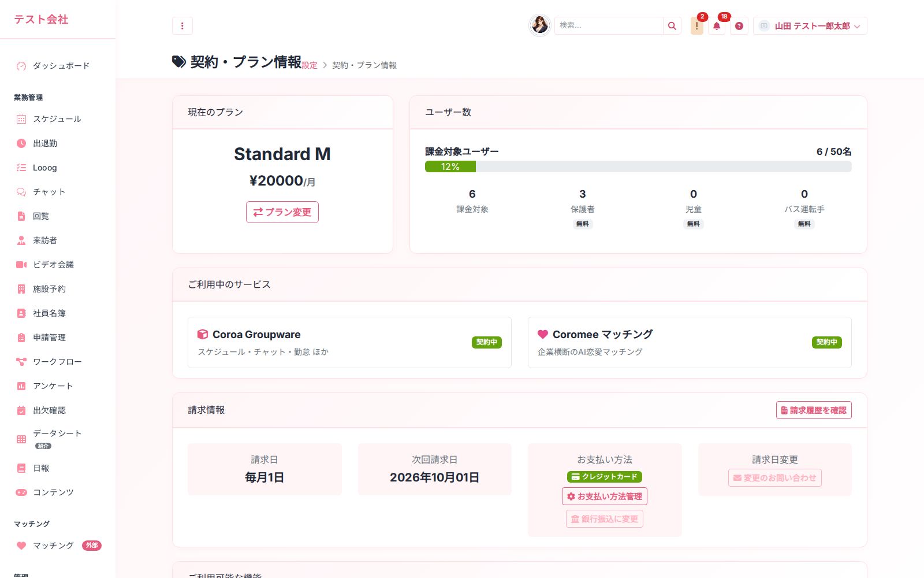The image size is (924, 578).
Task: Click the 契約・プラン情報 tag icon in title
Action: click(x=179, y=62)
